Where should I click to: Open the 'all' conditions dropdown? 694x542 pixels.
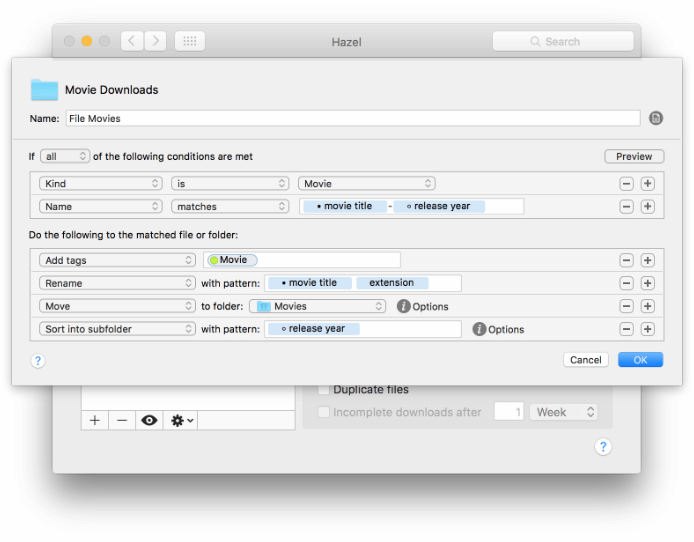[x=65, y=156]
